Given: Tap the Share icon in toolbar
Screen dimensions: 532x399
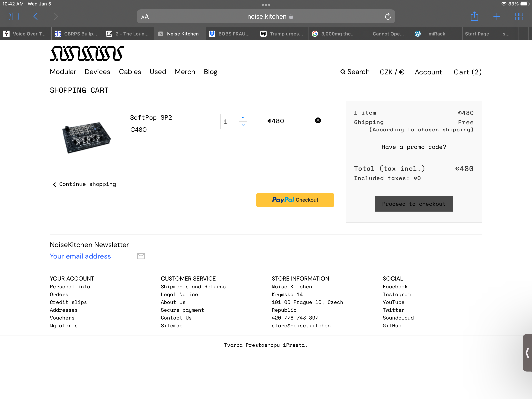Looking at the screenshot, I should [474, 16].
